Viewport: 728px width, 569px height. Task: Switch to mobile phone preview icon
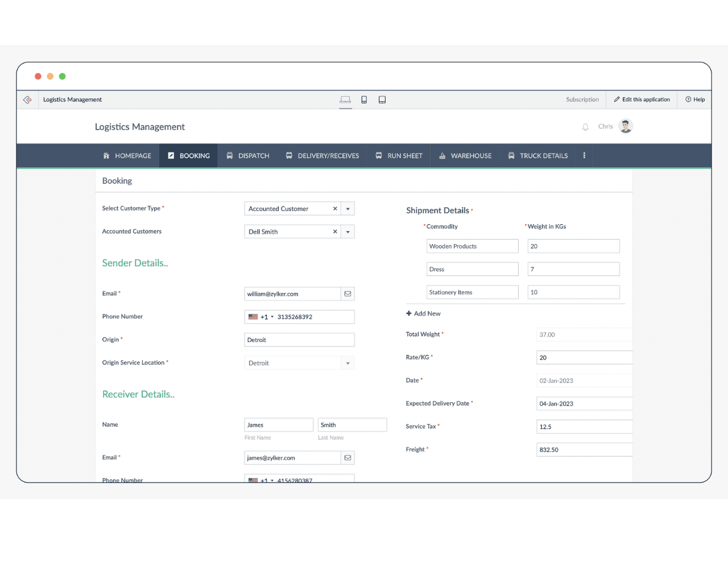pos(364,100)
